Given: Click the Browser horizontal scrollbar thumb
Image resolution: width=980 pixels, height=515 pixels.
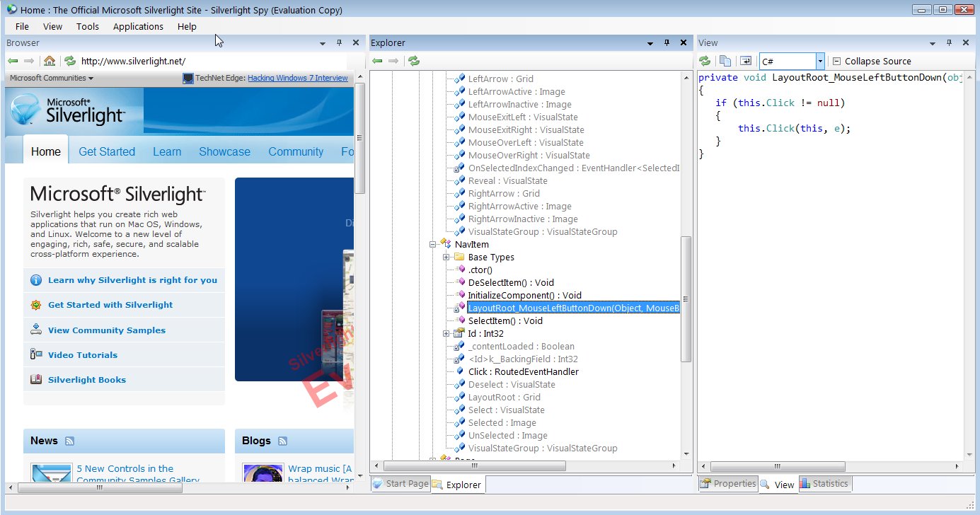Looking at the screenshot, I should [100, 487].
